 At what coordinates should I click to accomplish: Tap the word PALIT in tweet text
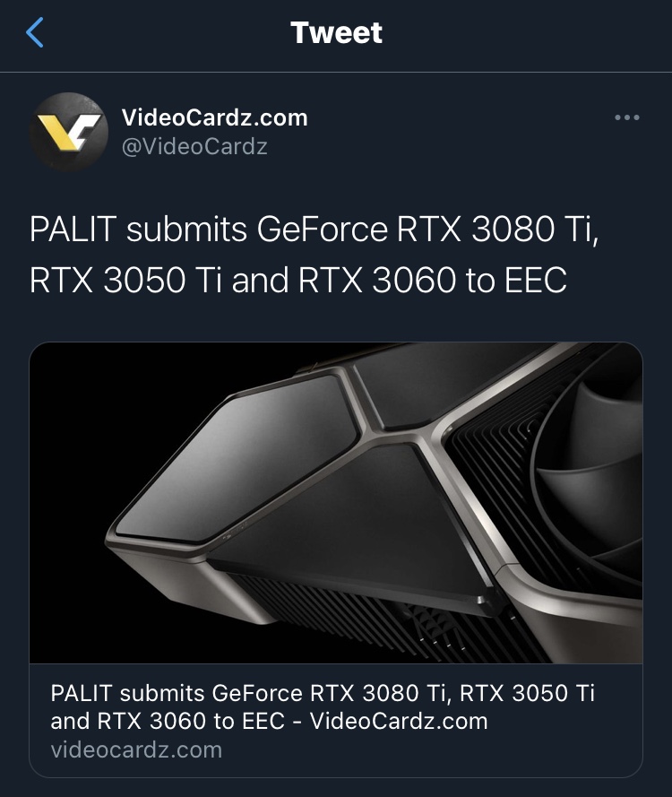[73, 230]
